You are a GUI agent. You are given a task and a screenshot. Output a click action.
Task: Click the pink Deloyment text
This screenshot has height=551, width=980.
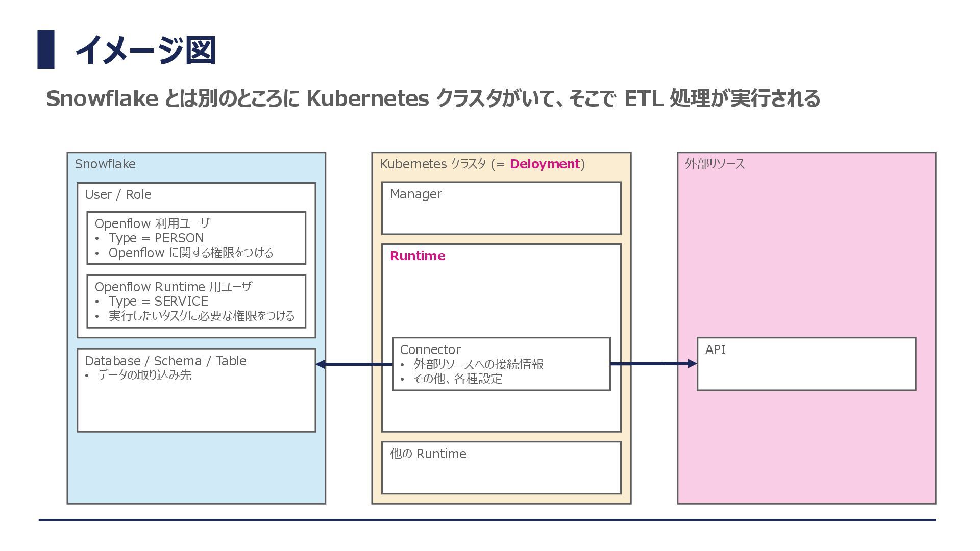tap(544, 164)
